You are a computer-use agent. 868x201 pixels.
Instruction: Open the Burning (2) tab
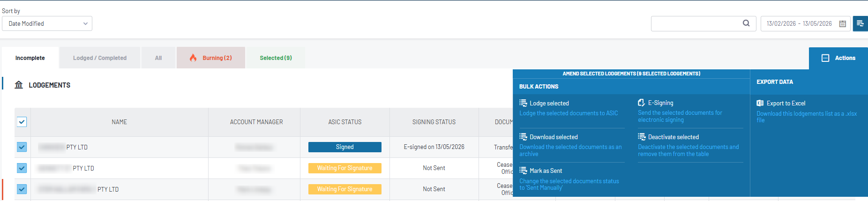point(211,58)
